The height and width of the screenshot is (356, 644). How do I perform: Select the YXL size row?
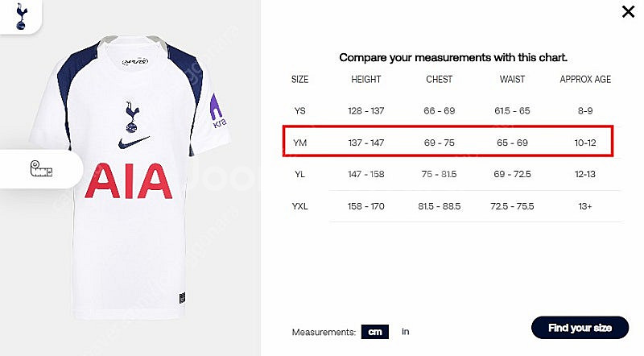point(453,206)
